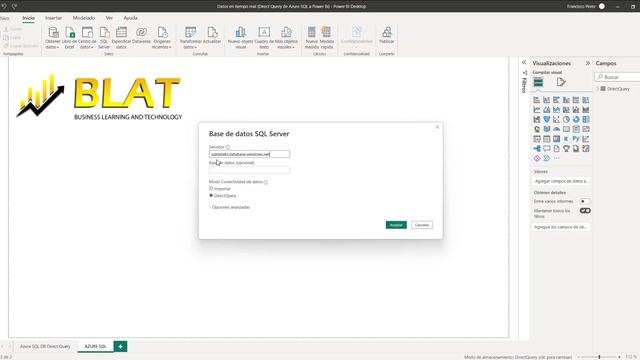This screenshot has width=640, height=360.
Task: Toggle Entre varios informes switch
Action: [584, 201]
